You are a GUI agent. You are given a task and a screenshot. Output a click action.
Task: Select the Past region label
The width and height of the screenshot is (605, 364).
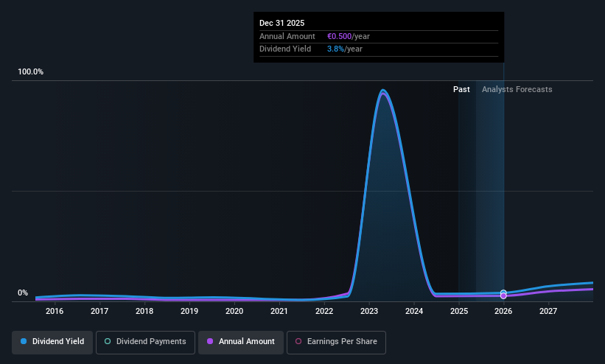[461, 89]
